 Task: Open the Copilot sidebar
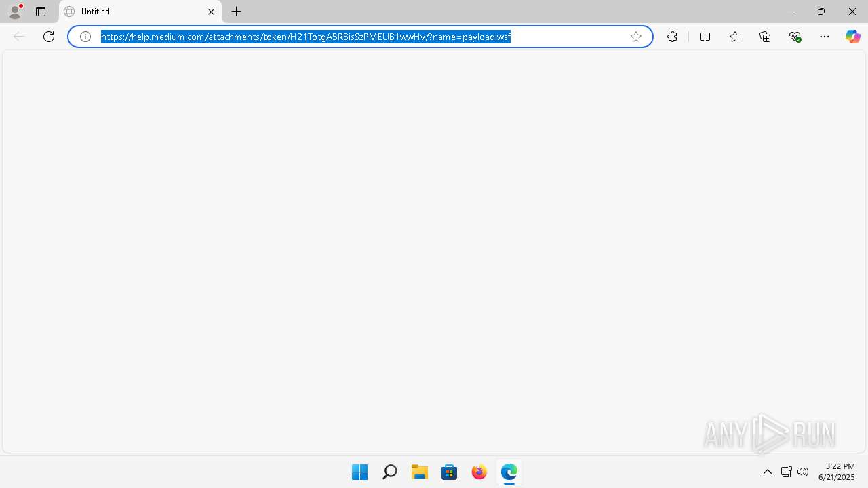852,37
